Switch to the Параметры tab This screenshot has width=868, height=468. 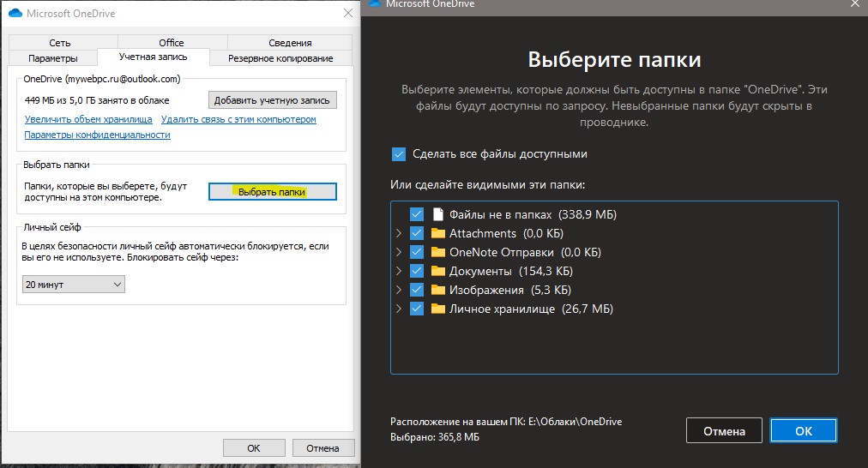click(x=53, y=58)
